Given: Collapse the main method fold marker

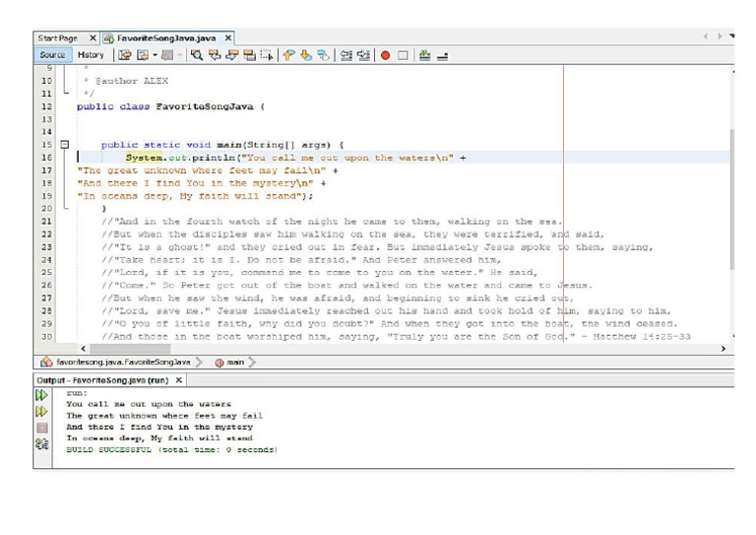Looking at the screenshot, I should pyautogui.click(x=65, y=145).
